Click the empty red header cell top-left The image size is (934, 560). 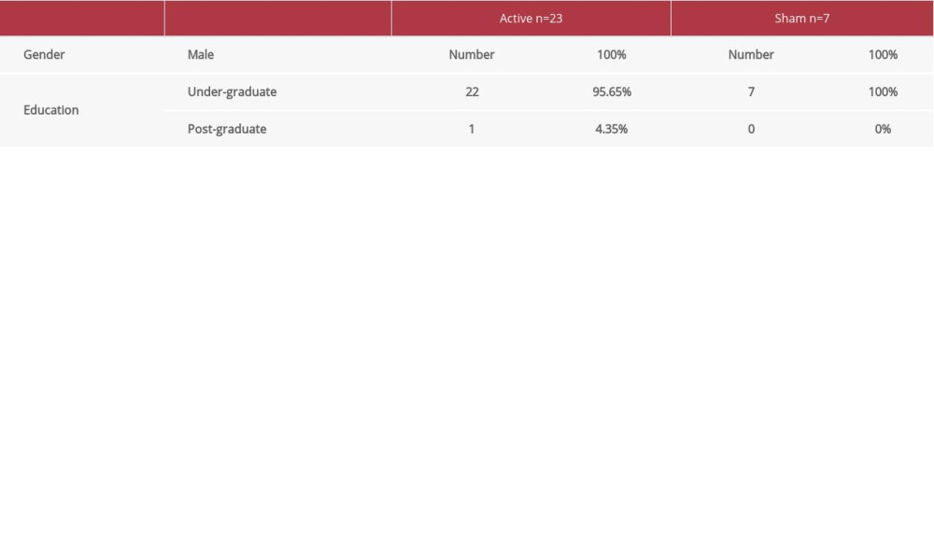tap(82, 18)
